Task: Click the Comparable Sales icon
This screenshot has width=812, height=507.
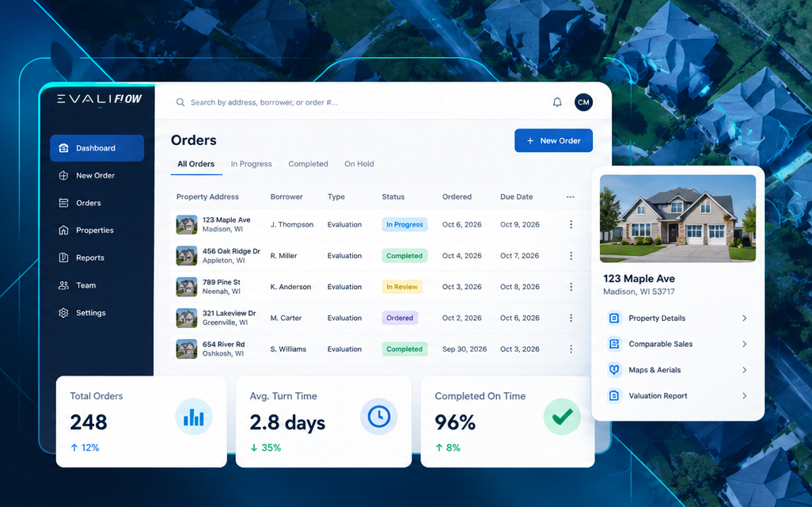Action: coord(614,344)
